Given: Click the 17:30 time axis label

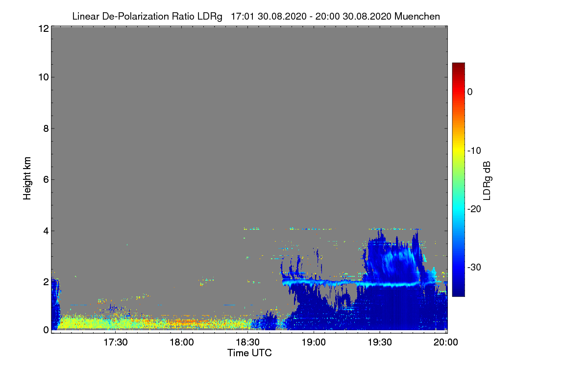Looking at the screenshot, I should click(116, 342).
